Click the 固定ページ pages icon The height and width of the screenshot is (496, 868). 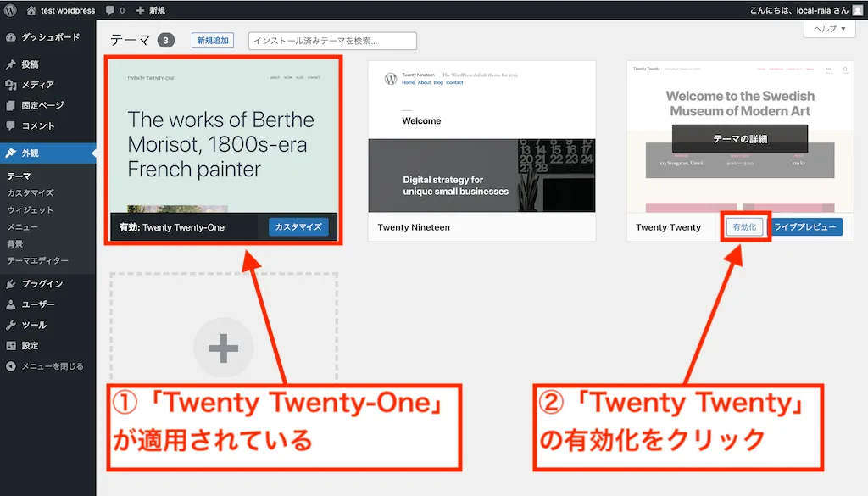pos(10,105)
